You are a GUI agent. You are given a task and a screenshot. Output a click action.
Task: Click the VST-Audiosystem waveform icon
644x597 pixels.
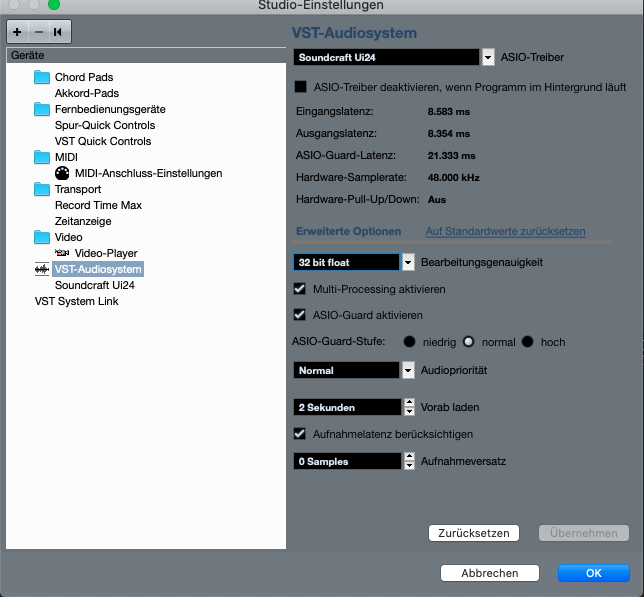tap(41, 269)
